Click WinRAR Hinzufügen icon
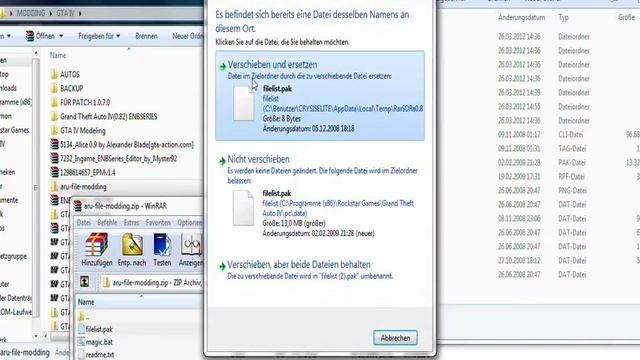Viewport: 640px width, 360px height. pos(97,249)
